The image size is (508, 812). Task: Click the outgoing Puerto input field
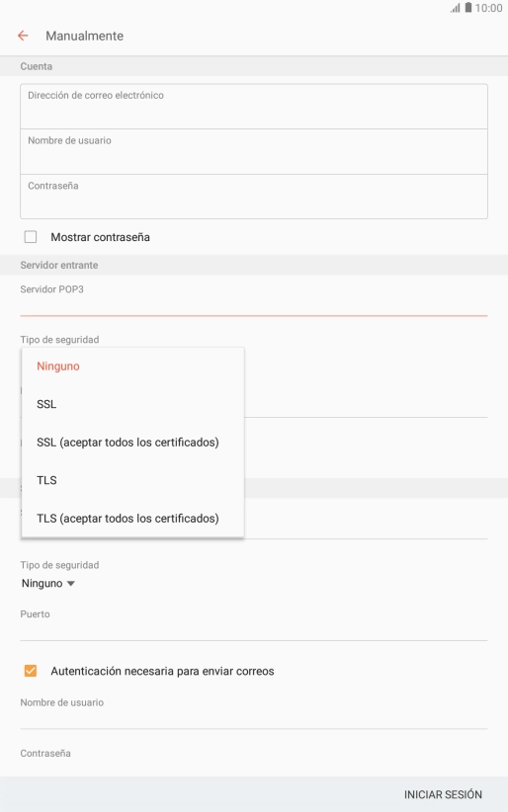coord(254,624)
